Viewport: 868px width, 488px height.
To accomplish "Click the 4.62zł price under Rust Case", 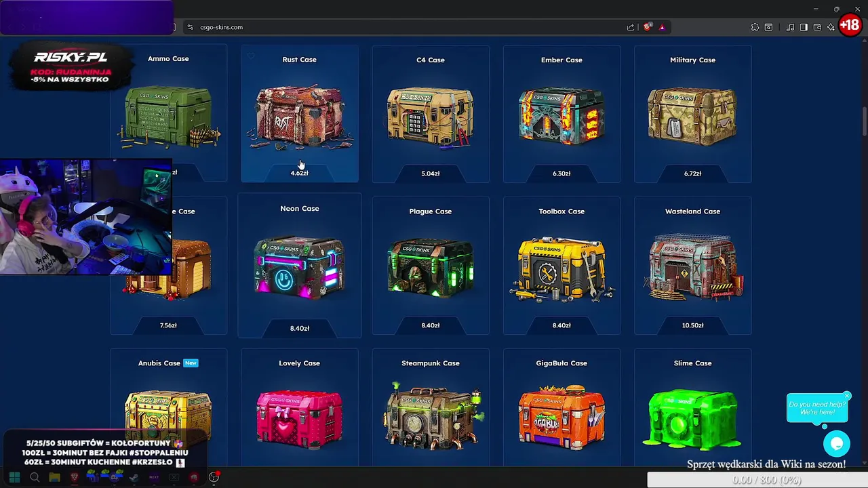I will click(x=299, y=173).
